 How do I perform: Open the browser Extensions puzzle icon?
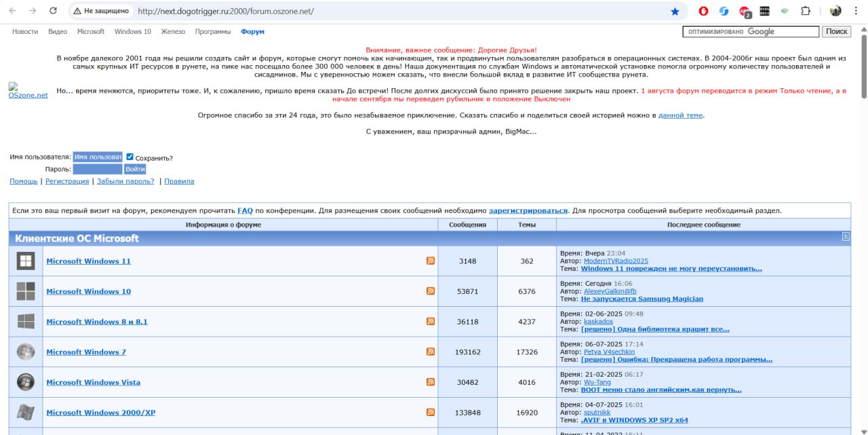click(806, 11)
